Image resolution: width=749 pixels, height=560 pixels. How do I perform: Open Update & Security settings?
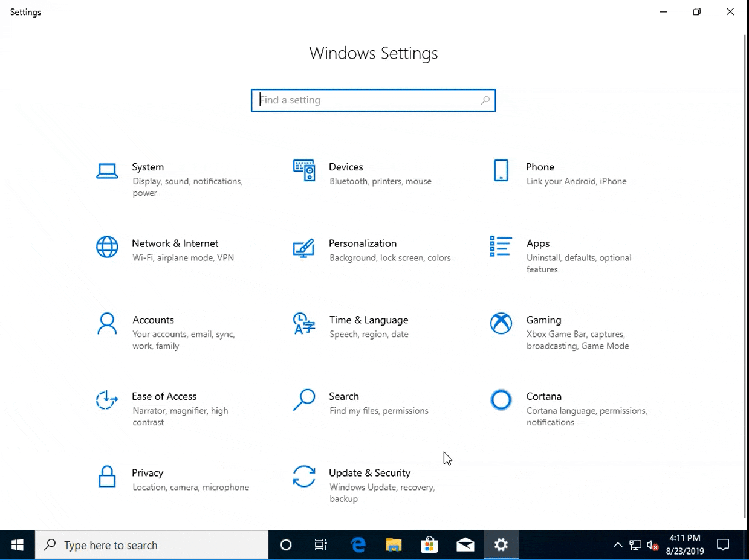click(369, 473)
